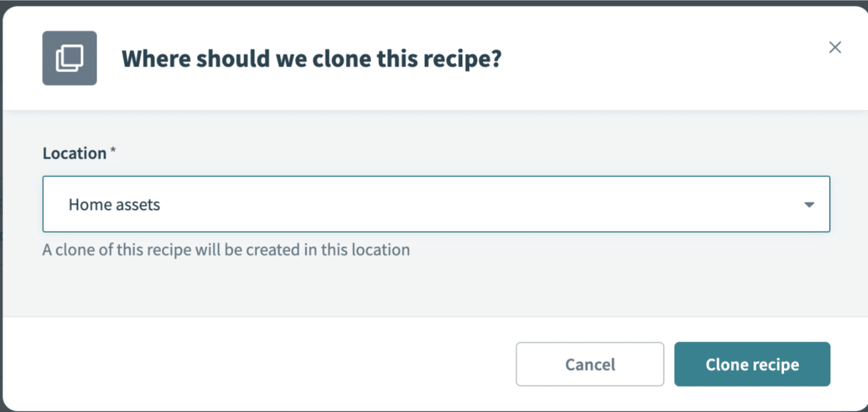868x412 pixels.
Task: Click the dialog title Where should we clone this recipe
Action: [313, 58]
